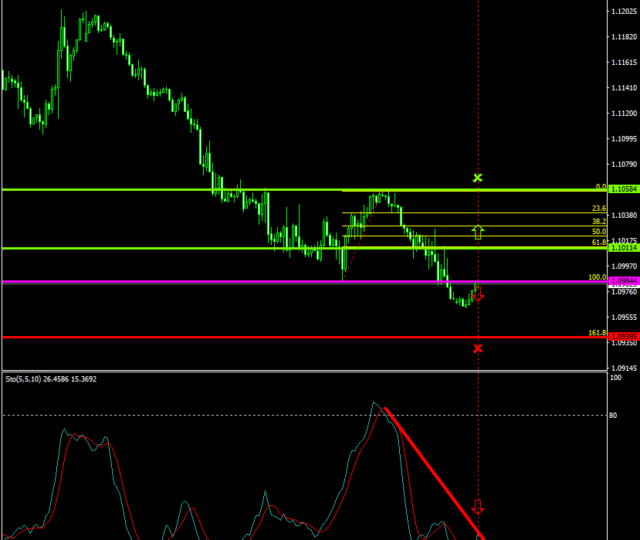This screenshot has width=640, height=540.
Task: Click the red X marker below the red line
Action: click(478, 348)
